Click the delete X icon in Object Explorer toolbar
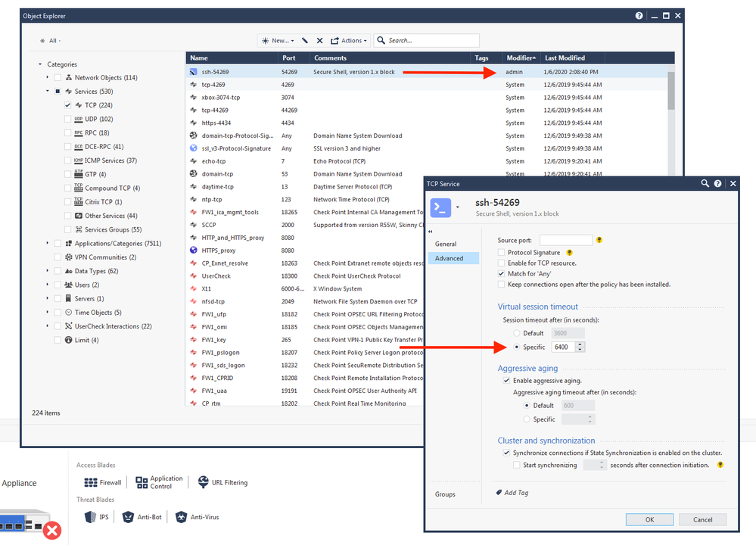Image resolution: width=756 pixels, height=545 pixels. [319, 41]
